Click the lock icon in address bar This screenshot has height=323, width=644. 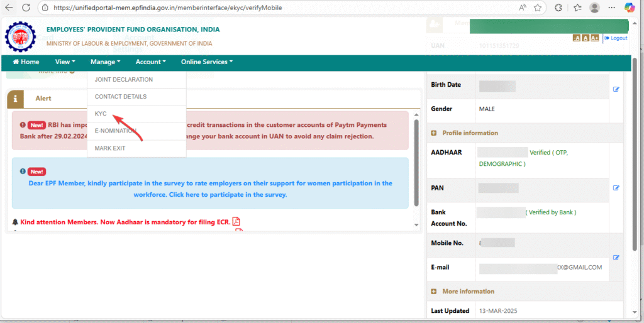[45, 8]
